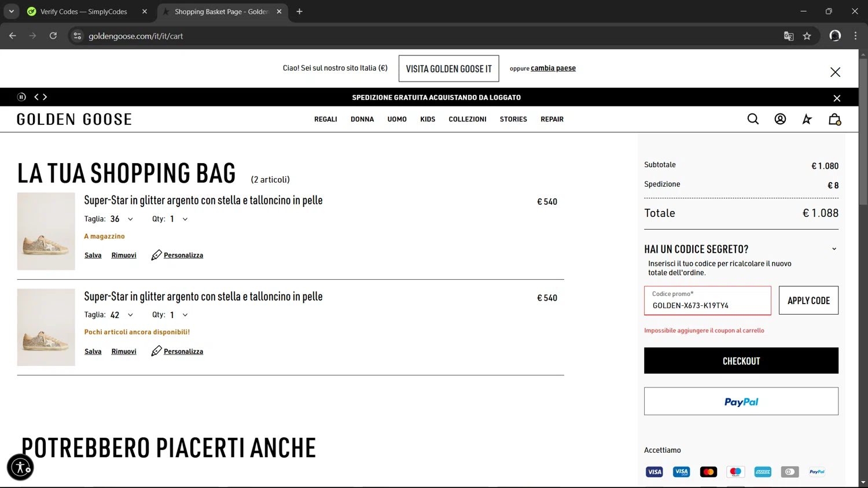Screen dimensions: 868x488
Task: Click the Maestro payment logo
Action: point(735,472)
